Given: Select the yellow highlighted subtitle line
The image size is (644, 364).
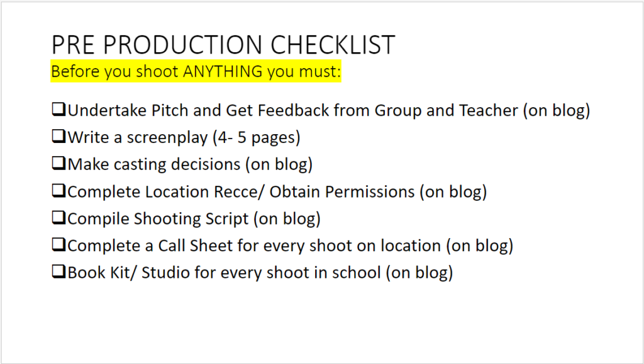Looking at the screenshot, I should (x=196, y=72).
